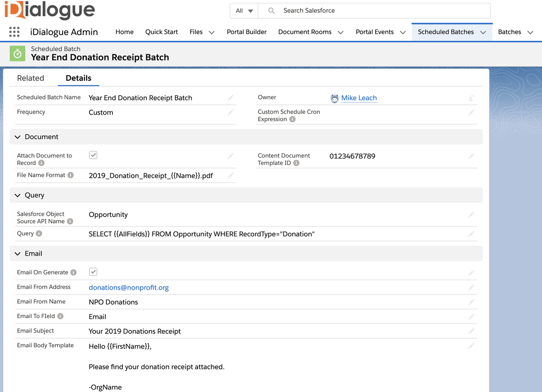Edit Email From Address pencil icon
This screenshot has height=392, width=542.
[x=471, y=287]
